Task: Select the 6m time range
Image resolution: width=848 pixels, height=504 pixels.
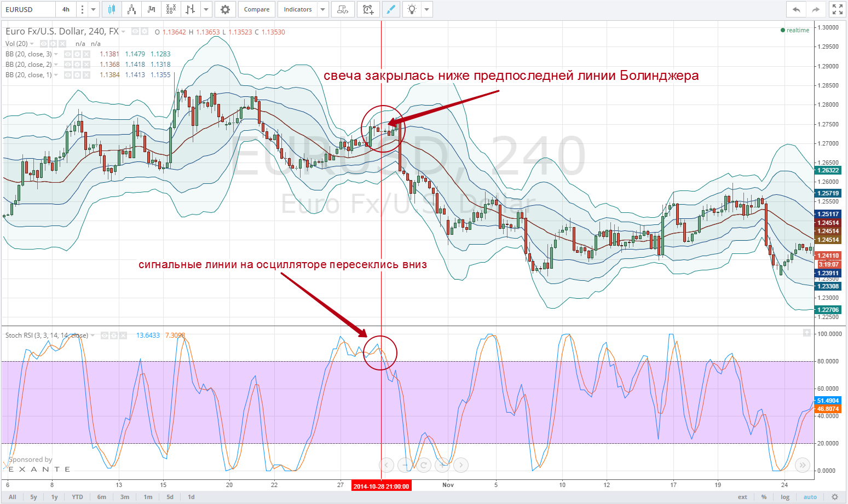Action: 101,497
